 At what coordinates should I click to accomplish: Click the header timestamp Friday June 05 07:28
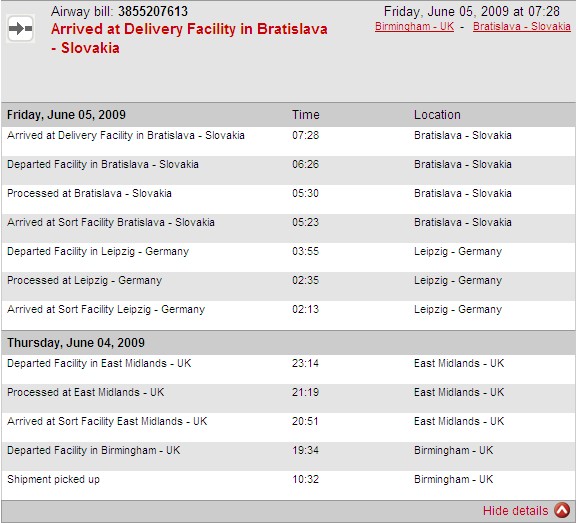coord(472,11)
